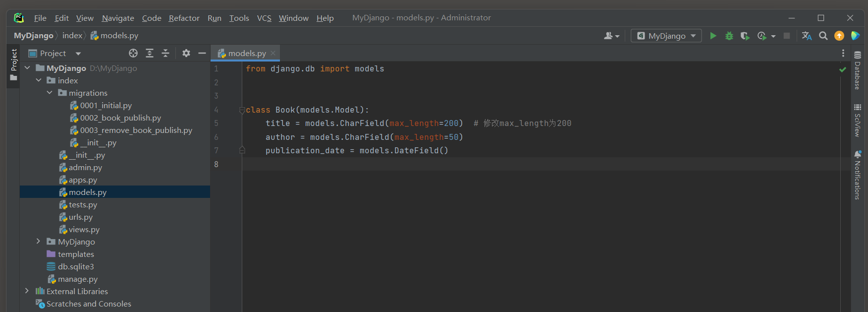Open the Notifications tool window
868x312 pixels.
(857, 175)
